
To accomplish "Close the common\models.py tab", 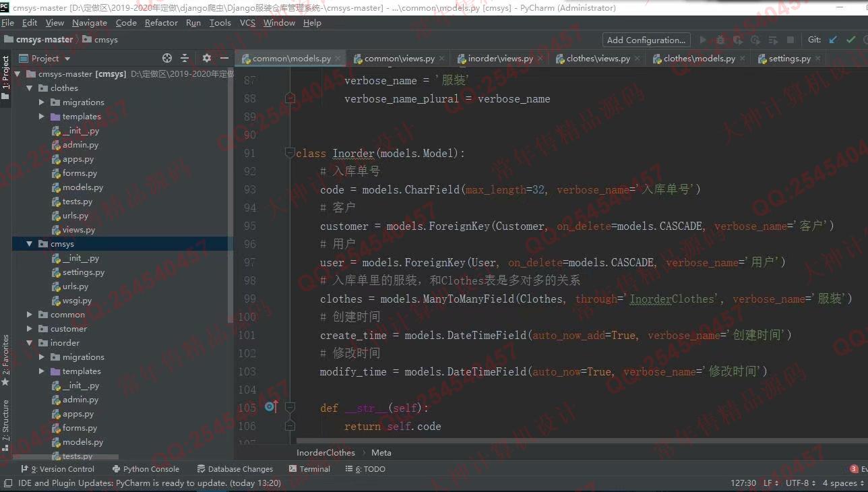I will point(338,59).
